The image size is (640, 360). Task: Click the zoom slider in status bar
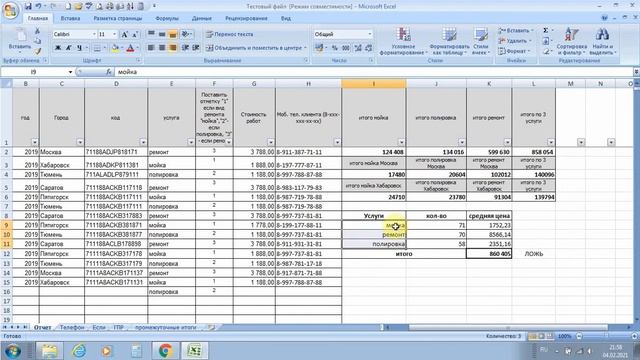(606, 336)
